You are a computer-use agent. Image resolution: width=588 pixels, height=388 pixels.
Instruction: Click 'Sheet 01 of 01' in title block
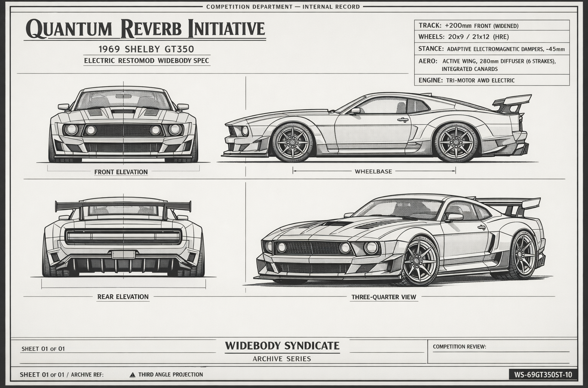point(43,349)
